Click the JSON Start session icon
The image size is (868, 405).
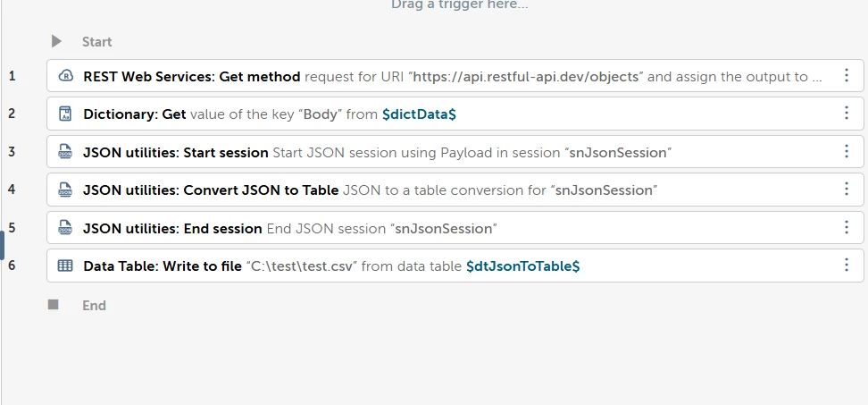(64, 152)
